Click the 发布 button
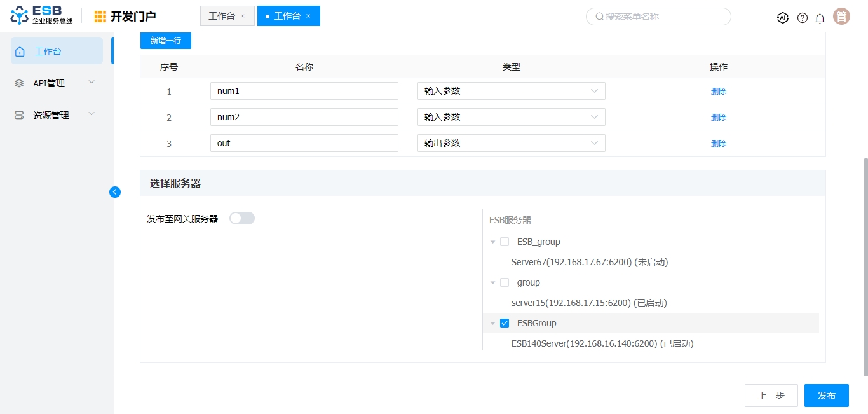868x414 pixels. point(826,396)
